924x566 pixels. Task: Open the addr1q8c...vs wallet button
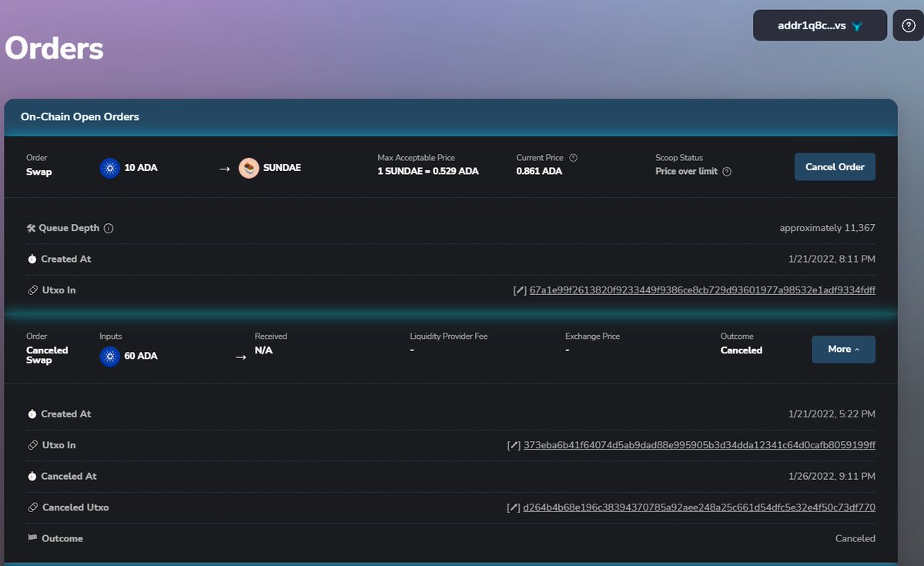819,25
